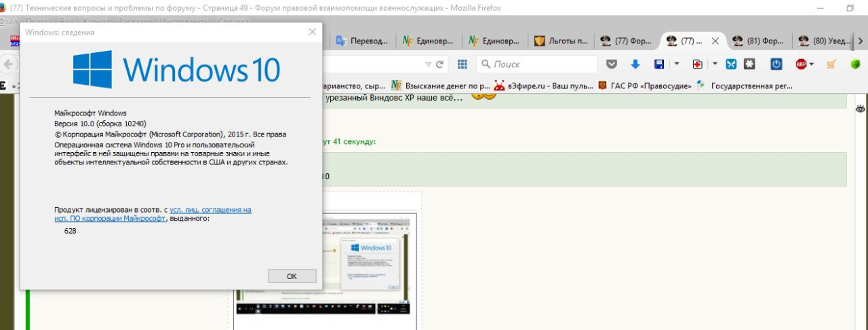
Task: Open the Downloads arrow icon
Action: (x=635, y=64)
